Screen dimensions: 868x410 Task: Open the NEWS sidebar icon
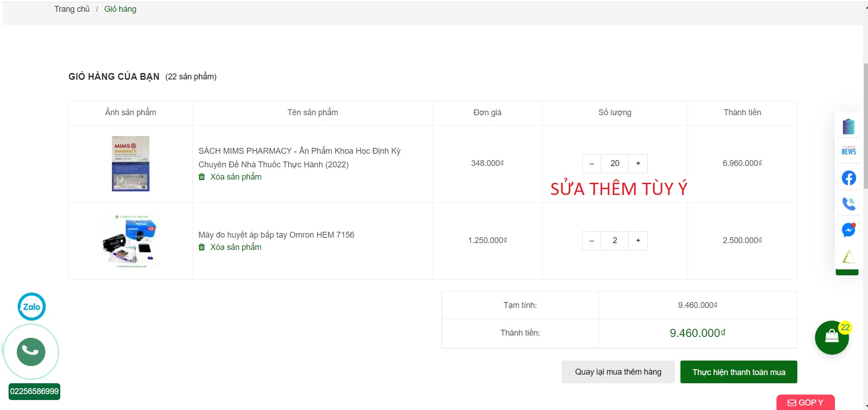[849, 151]
